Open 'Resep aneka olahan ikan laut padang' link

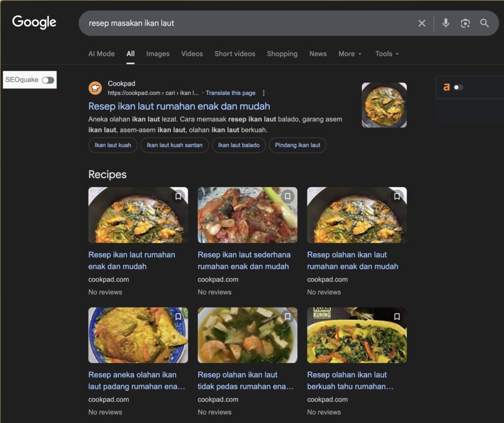pos(137,381)
